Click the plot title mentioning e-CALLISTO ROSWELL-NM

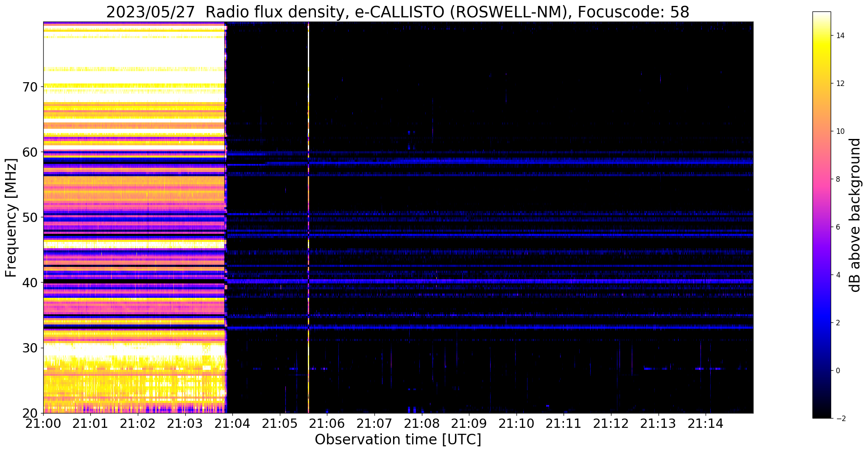click(397, 12)
